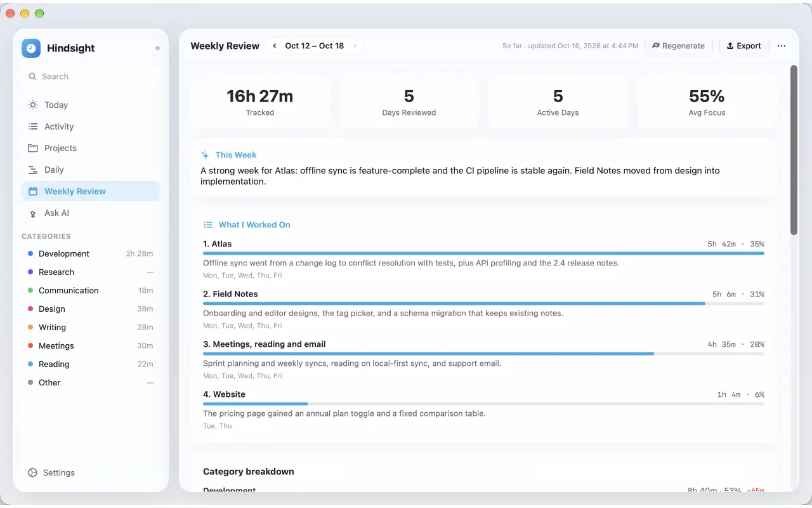Click the '5h 42m · 35%' value
The width and height of the screenshot is (812, 508).
click(x=736, y=244)
